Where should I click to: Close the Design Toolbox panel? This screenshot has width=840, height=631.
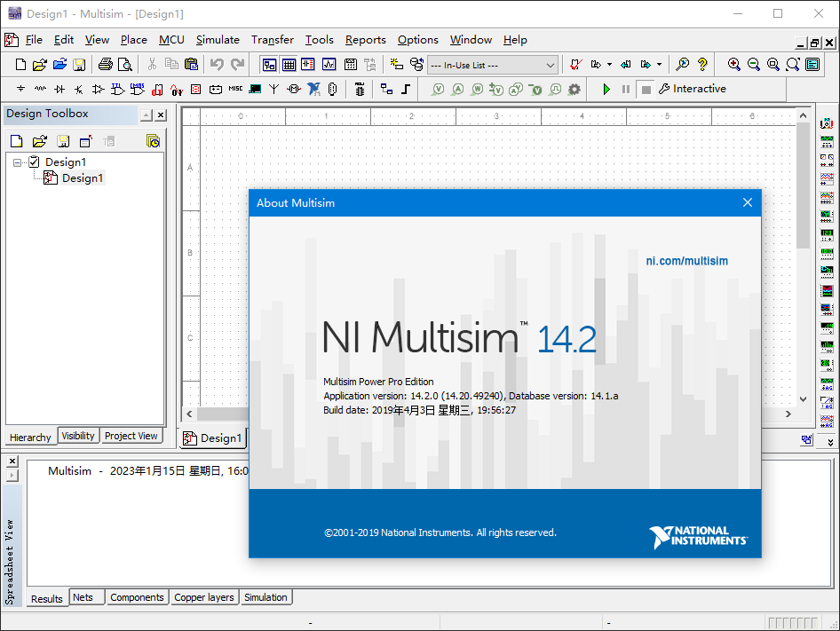[x=161, y=114]
